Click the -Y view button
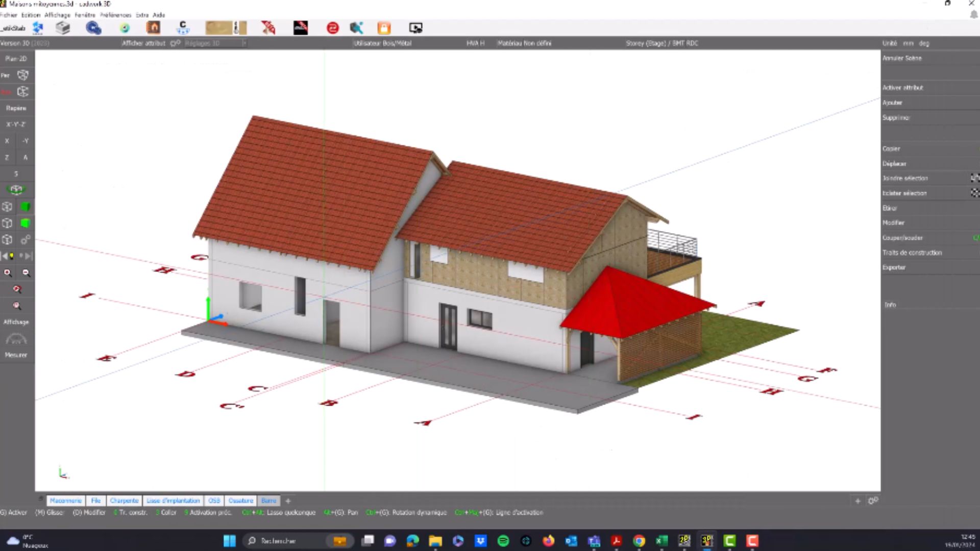 pyautogui.click(x=26, y=141)
